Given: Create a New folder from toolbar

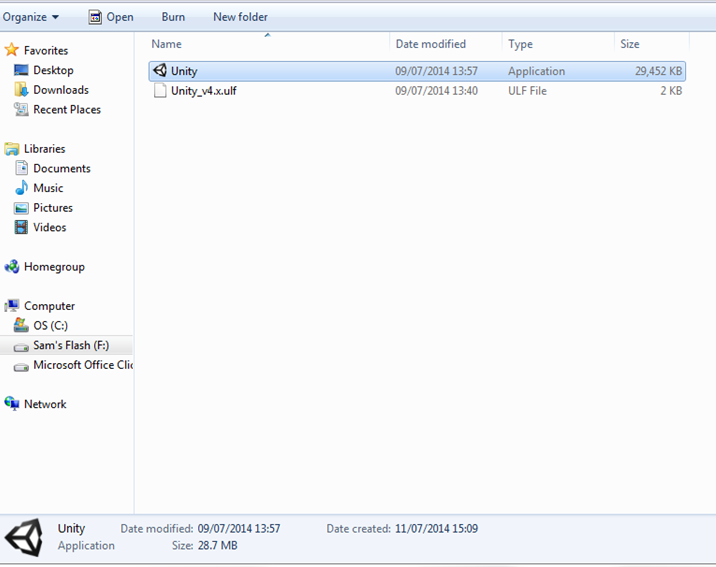Looking at the screenshot, I should coord(240,17).
